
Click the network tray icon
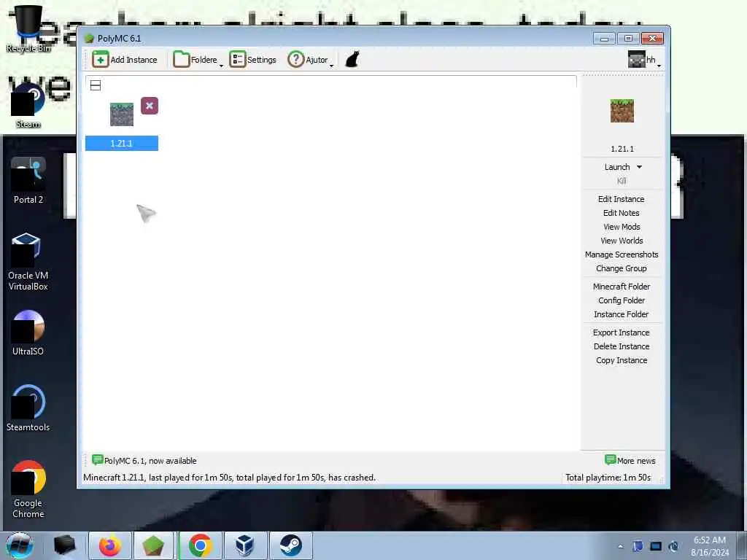656,546
